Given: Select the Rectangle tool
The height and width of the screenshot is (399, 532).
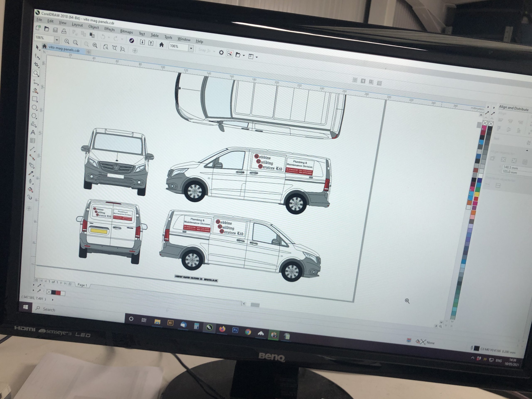Looking at the screenshot, I should coord(35,99).
